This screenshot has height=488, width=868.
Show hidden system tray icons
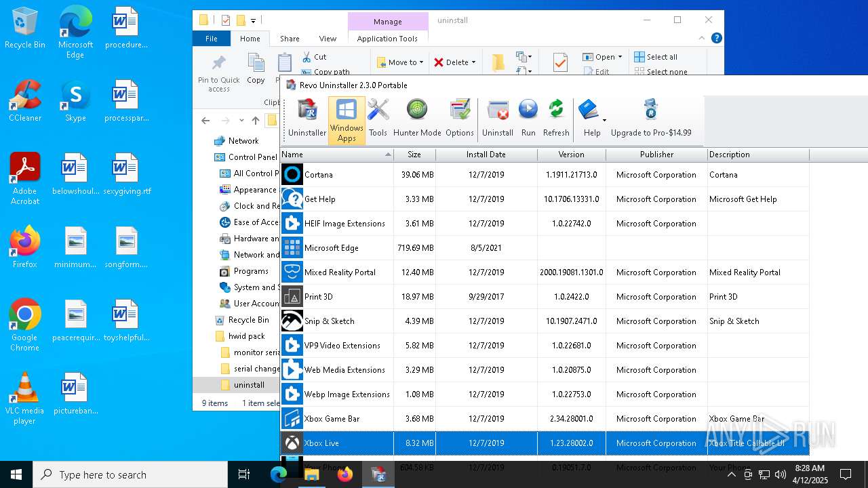coord(731,474)
